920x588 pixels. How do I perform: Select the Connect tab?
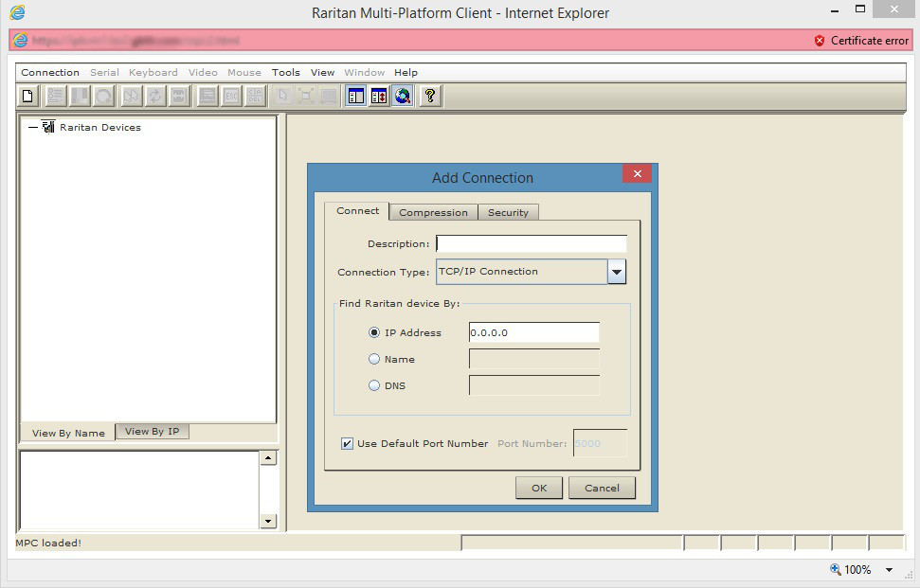[x=357, y=211]
